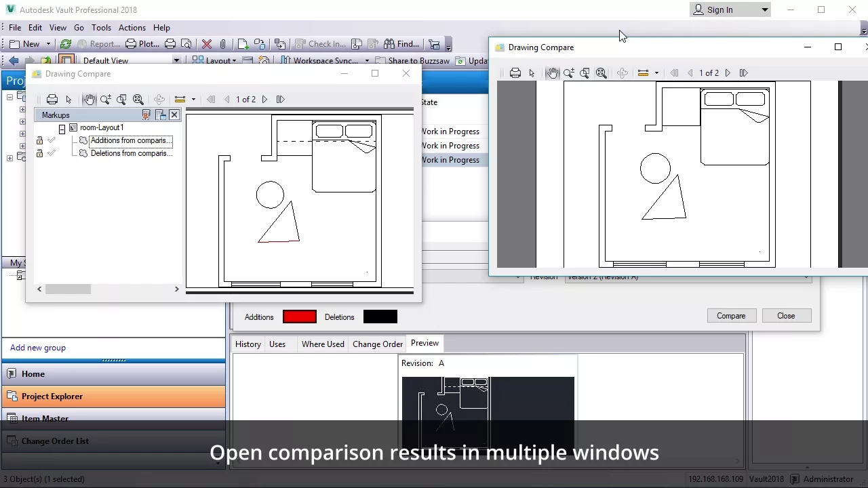Click the print preview magnifier icon in main toolbar

186,44
